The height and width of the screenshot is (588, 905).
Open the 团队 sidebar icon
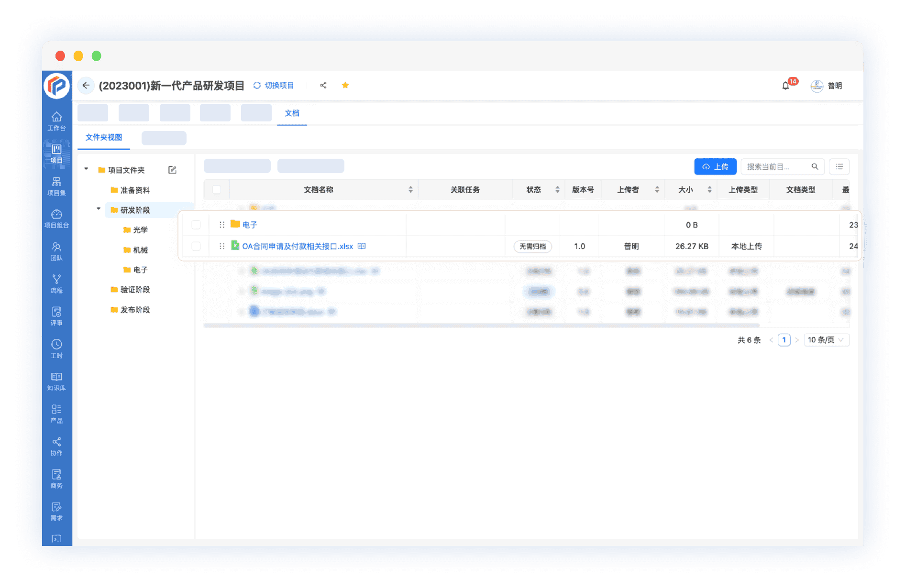(56, 251)
